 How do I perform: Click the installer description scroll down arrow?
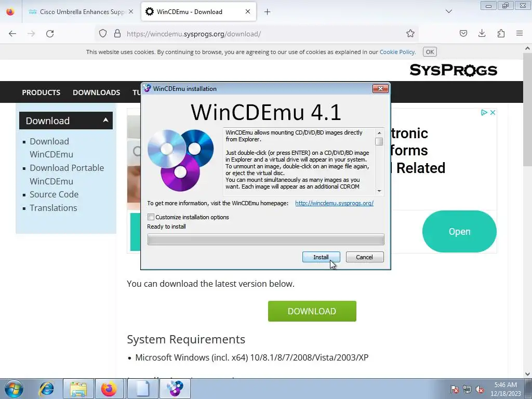379,191
